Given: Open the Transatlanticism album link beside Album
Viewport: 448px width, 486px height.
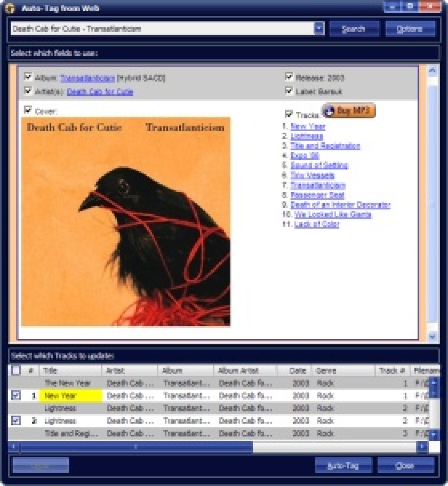Looking at the screenshot, I should 87,78.
